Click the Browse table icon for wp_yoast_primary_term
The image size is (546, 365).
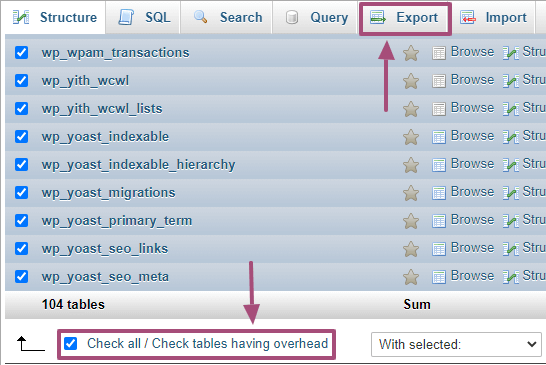click(x=439, y=221)
